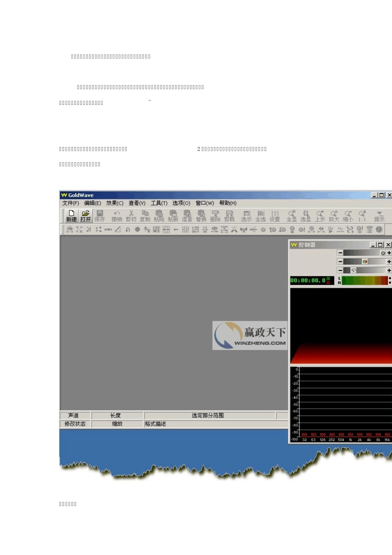Click the L/R level meter
Viewport: 392px width, 555px height.
365,280
